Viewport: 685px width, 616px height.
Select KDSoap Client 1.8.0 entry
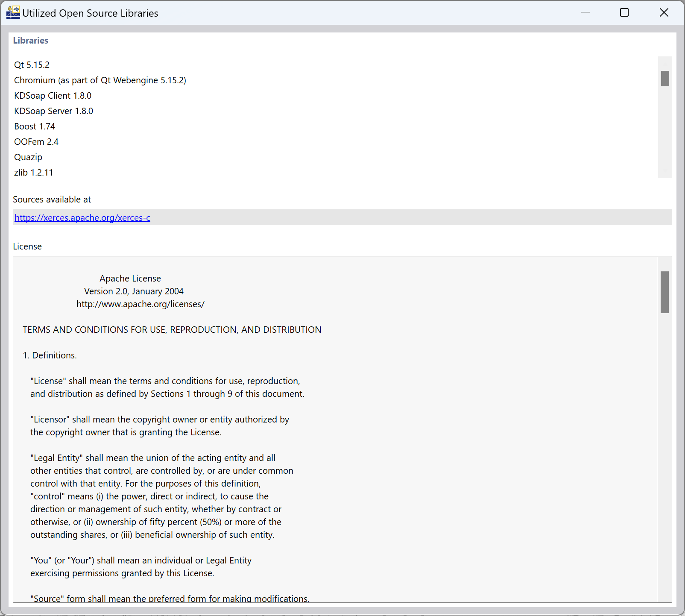[53, 96]
